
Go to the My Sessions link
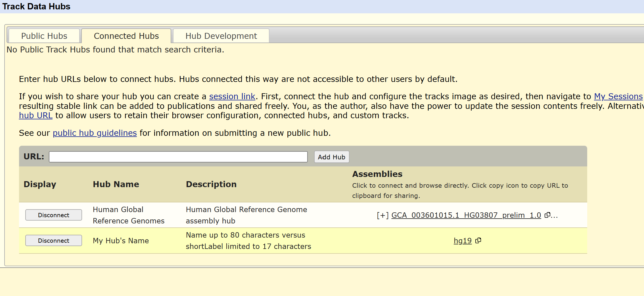(x=618, y=96)
